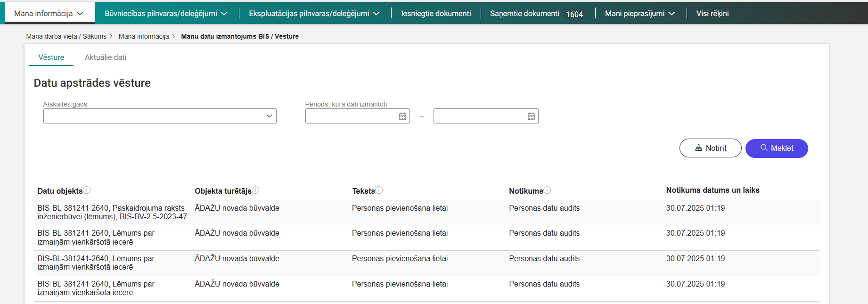The height and width of the screenshot is (304, 868).
Task: Show info icon beside Teksts column header
Action: 379,190
